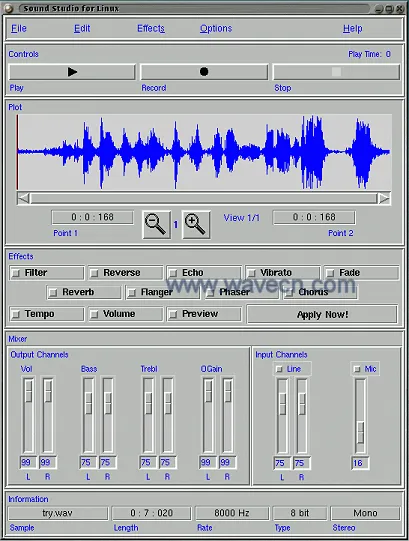
Task: Toggle the Phaser effect
Action: tap(242, 292)
